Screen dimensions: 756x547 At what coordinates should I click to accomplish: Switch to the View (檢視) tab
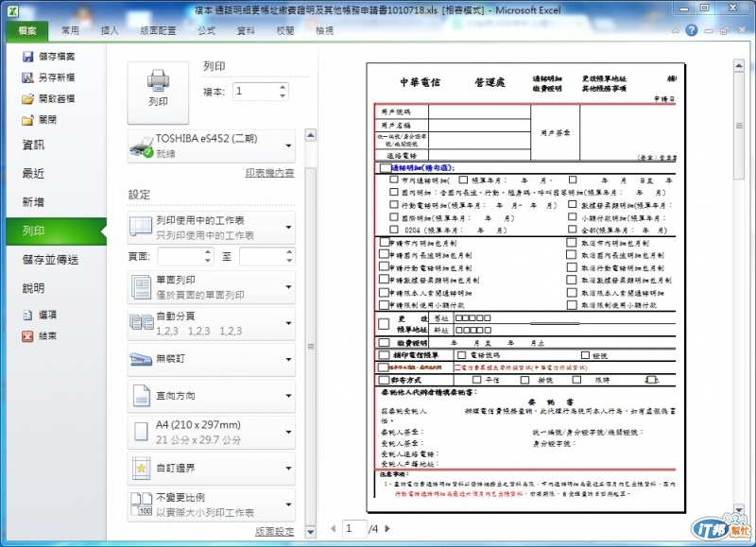click(324, 31)
